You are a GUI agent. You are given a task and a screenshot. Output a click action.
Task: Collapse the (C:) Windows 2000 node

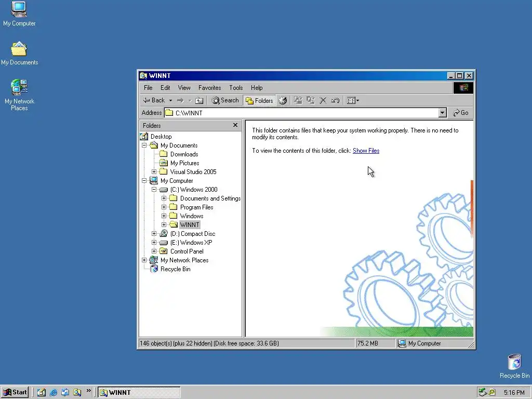(154, 189)
